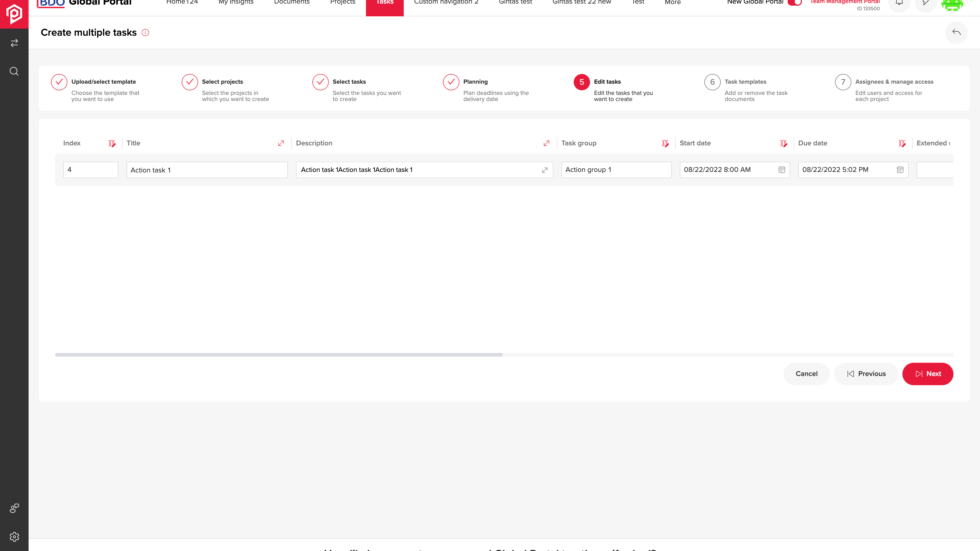Image resolution: width=980 pixels, height=551 pixels.
Task: Open the Start date calendar picker
Action: point(782,170)
